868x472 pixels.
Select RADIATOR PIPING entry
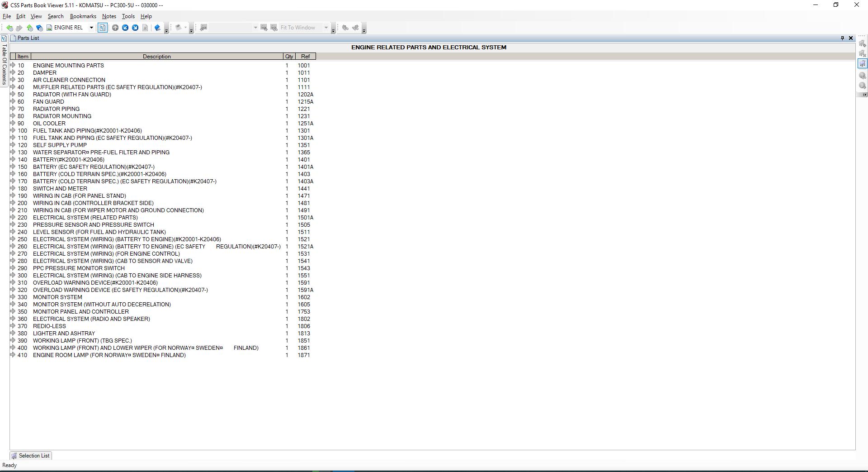(56, 109)
